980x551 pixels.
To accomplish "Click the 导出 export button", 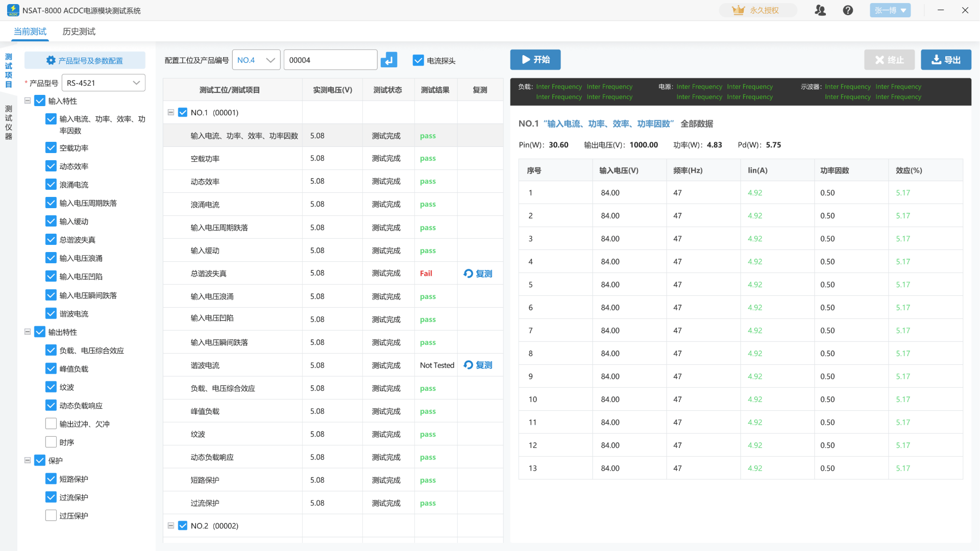I will tap(946, 60).
